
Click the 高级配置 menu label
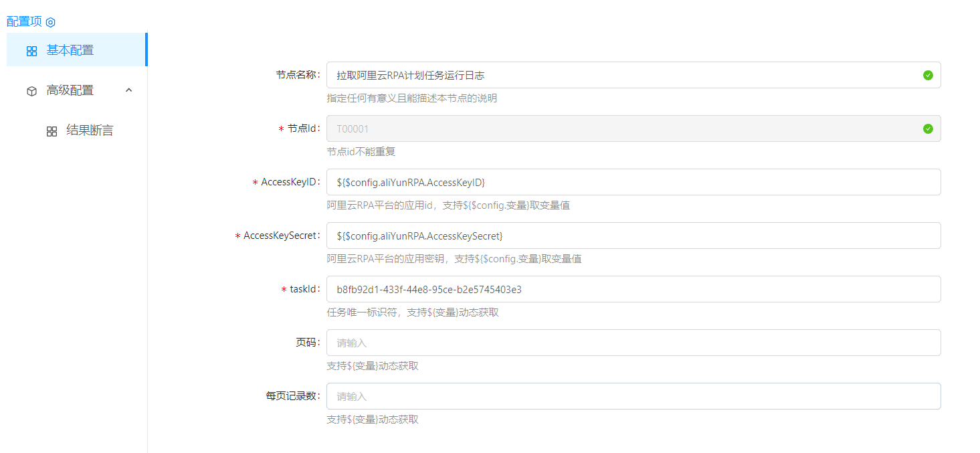tap(70, 90)
